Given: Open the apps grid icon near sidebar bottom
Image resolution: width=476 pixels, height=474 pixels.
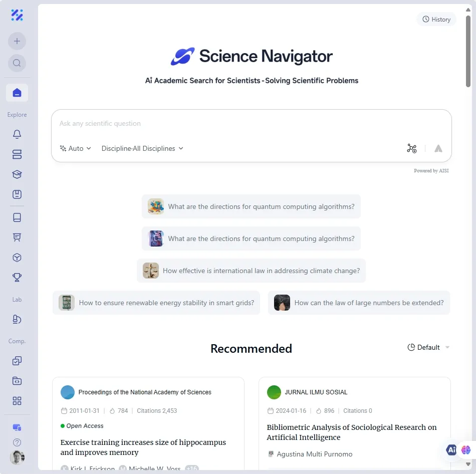Looking at the screenshot, I should coord(17,401).
